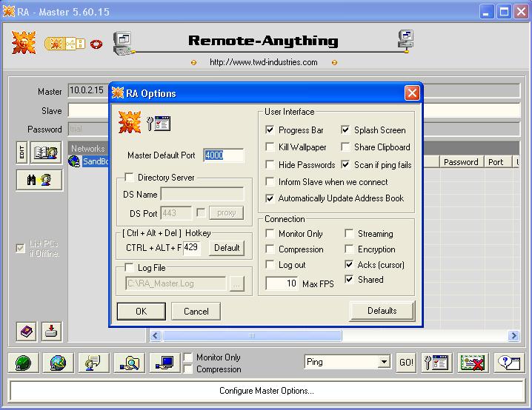Toggle the Shared checkbox
The image size is (532, 410).
tap(349, 279)
